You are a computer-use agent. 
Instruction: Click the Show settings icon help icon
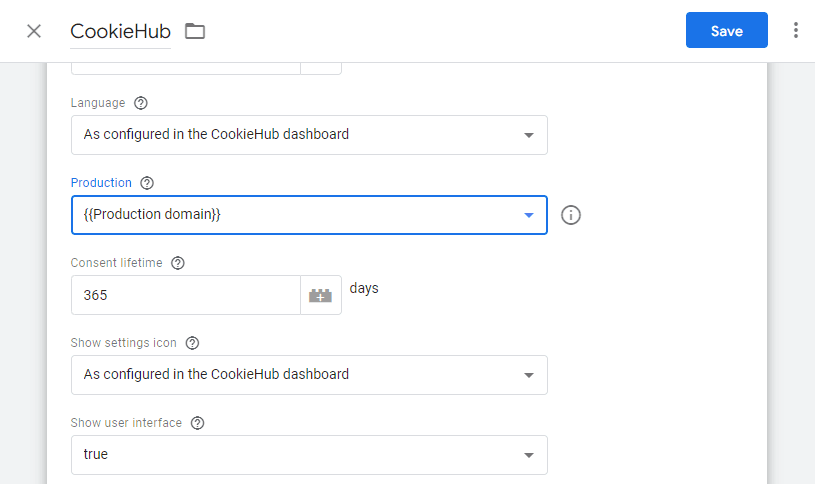click(x=193, y=343)
